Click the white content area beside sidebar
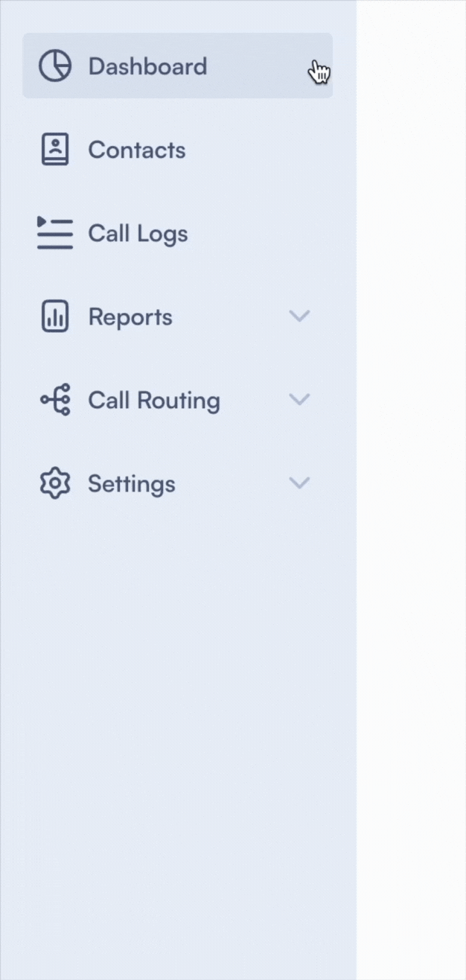The height and width of the screenshot is (980, 466). [x=411, y=447]
